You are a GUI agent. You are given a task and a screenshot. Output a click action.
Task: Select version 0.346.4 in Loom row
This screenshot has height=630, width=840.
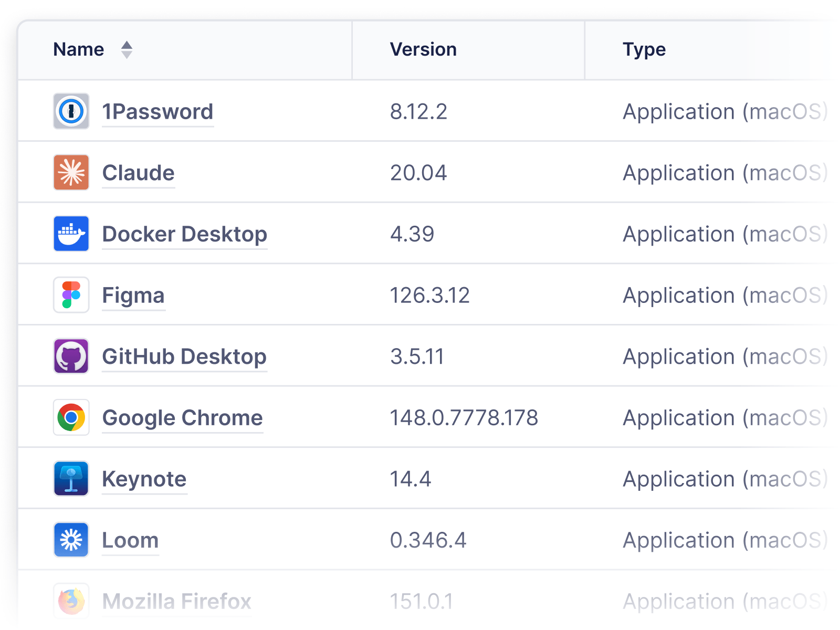click(428, 541)
